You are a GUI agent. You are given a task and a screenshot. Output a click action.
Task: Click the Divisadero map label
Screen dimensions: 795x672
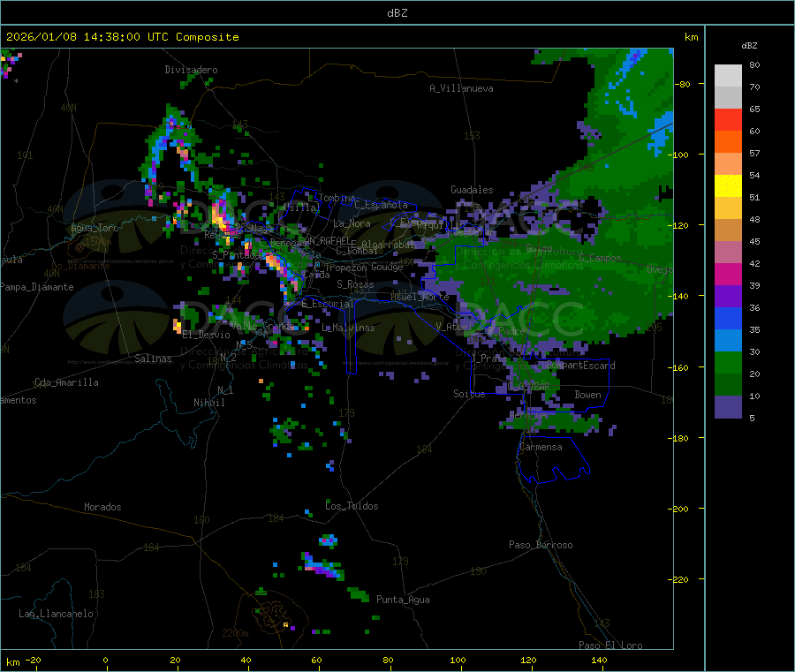coord(191,70)
